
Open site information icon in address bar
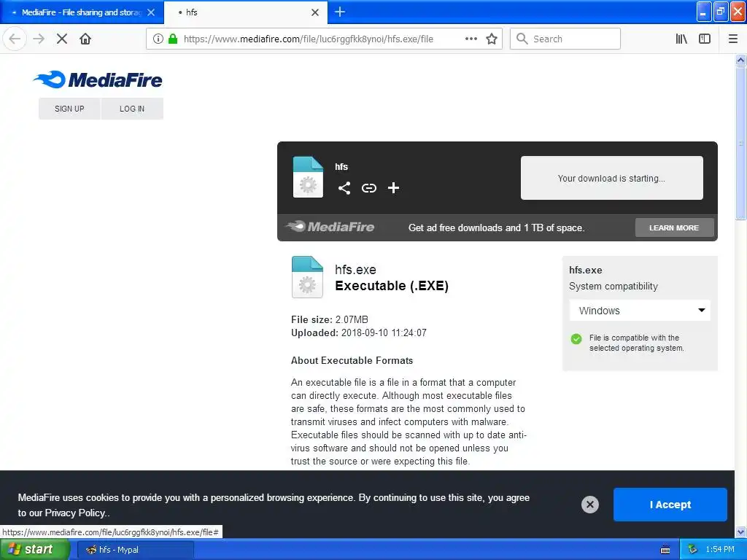point(158,39)
